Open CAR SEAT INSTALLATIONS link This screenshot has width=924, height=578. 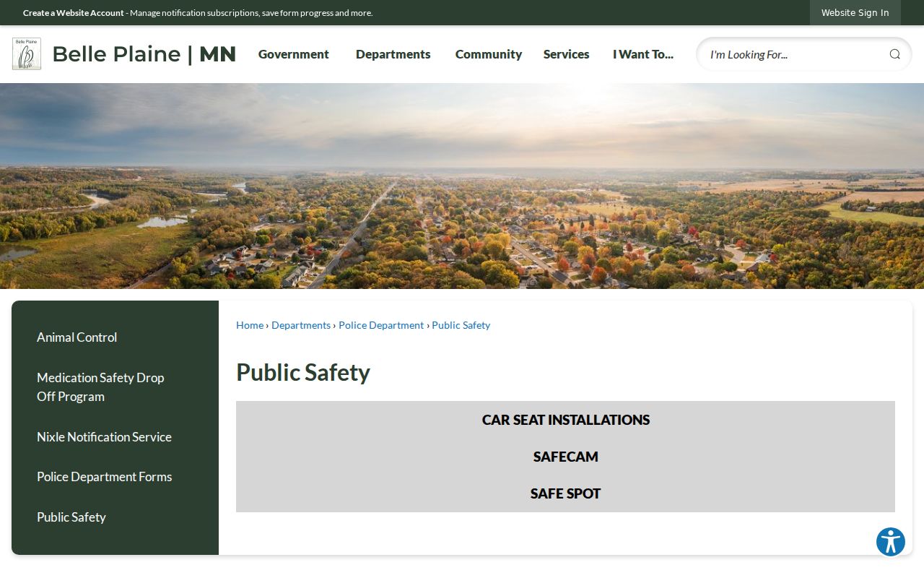[566, 420]
